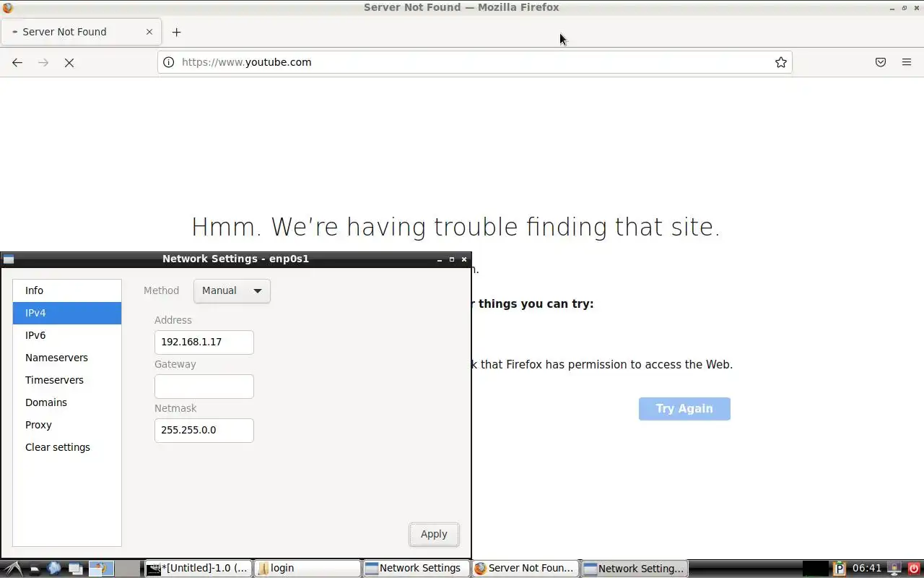924x578 pixels.
Task: Open the Method dropdown set to Manual
Action: (232, 290)
